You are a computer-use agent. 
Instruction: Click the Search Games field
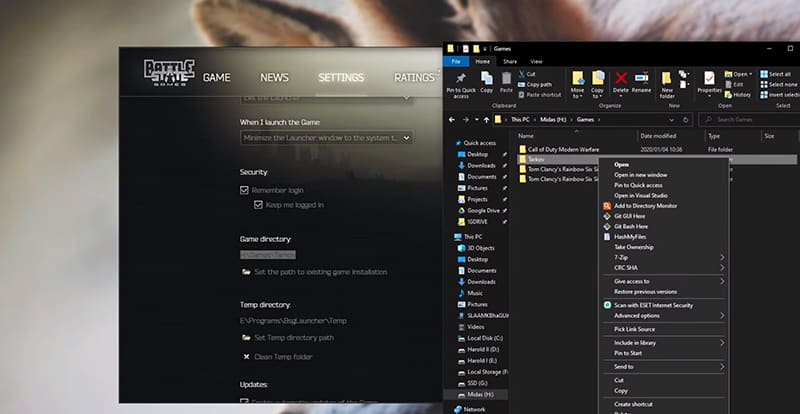(x=749, y=119)
